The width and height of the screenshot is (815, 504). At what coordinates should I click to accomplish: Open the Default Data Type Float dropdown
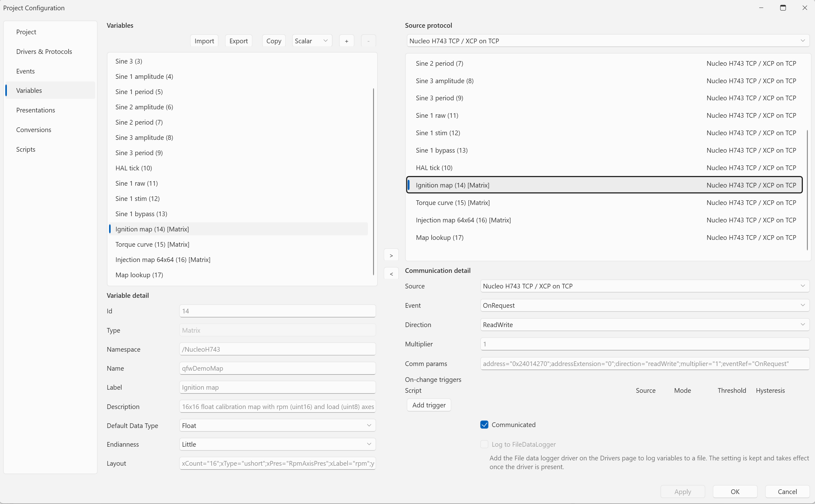pos(277,425)
